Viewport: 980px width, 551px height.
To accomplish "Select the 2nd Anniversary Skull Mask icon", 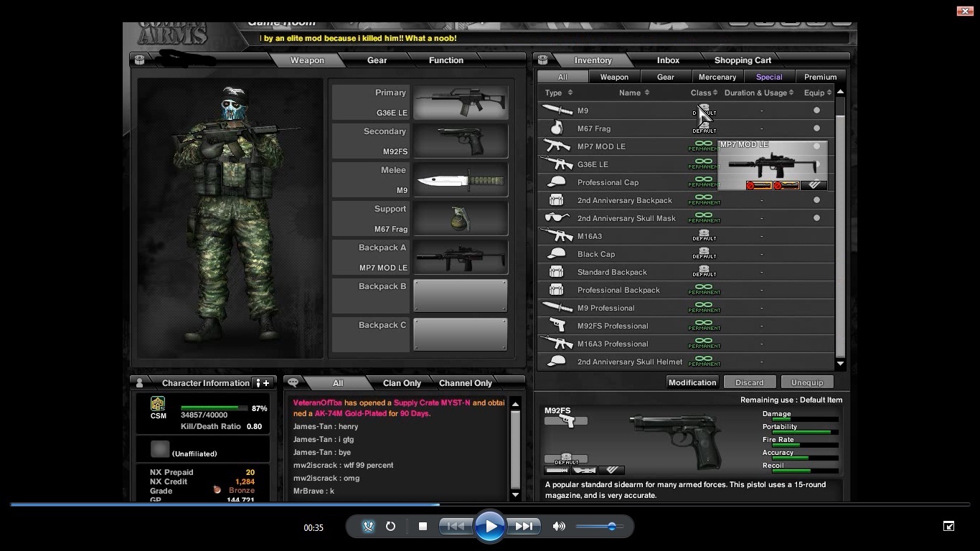I will [x=557, y=218].
